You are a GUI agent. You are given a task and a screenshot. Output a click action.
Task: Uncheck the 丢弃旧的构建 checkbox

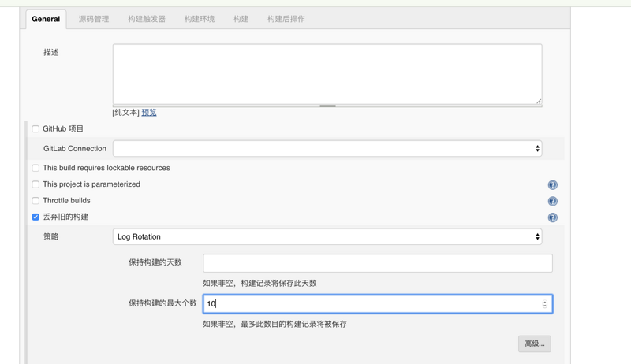pos(35,217)
